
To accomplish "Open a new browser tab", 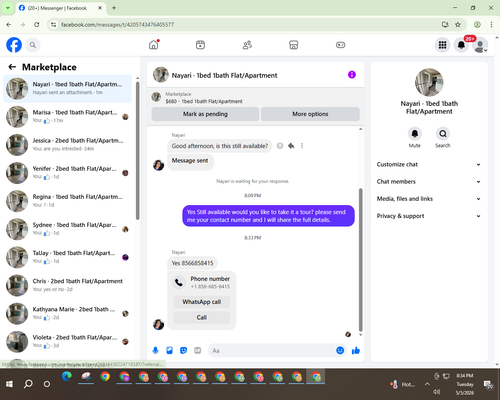I will pyautogui.click(x=114, y=8).
